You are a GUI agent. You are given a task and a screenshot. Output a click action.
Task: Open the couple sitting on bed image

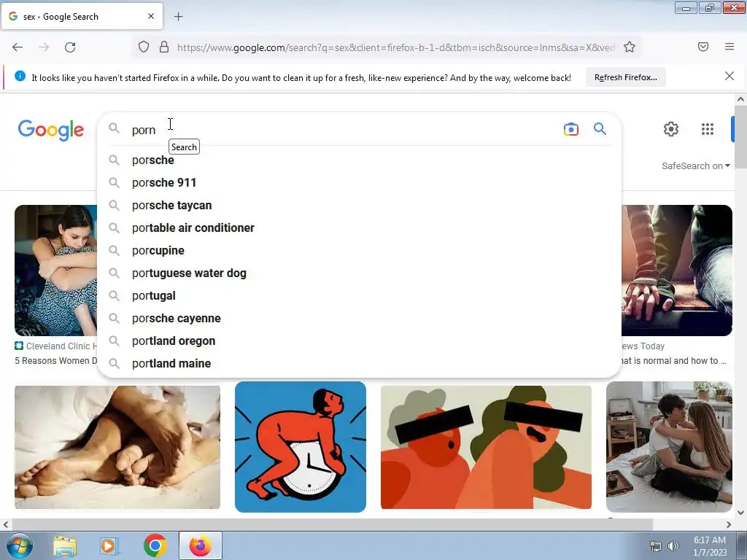click(669, 447)
